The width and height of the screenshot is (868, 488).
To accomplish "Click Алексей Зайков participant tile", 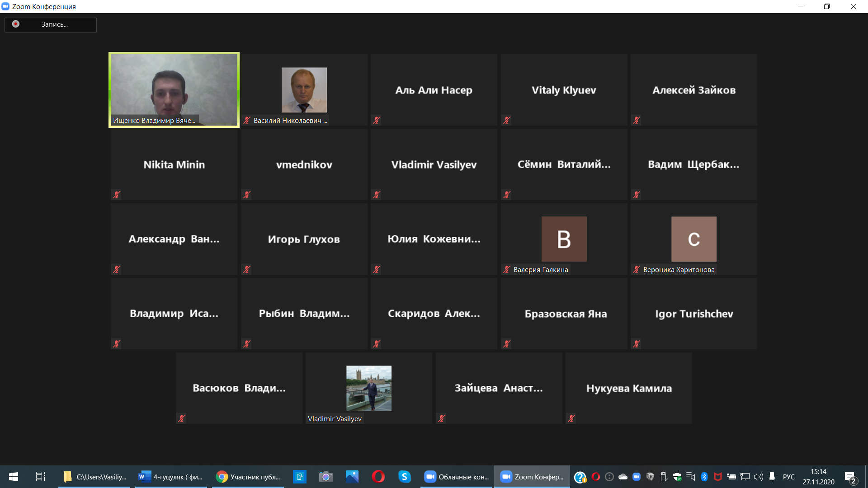I will coord(693,90).
